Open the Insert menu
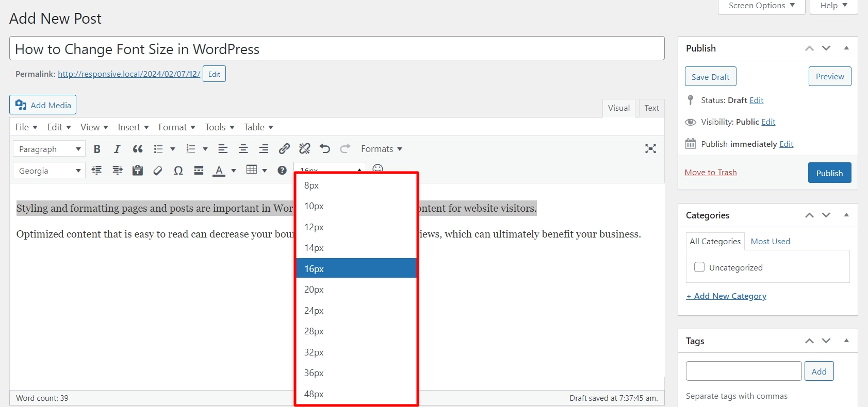 [x=133, y=127]
